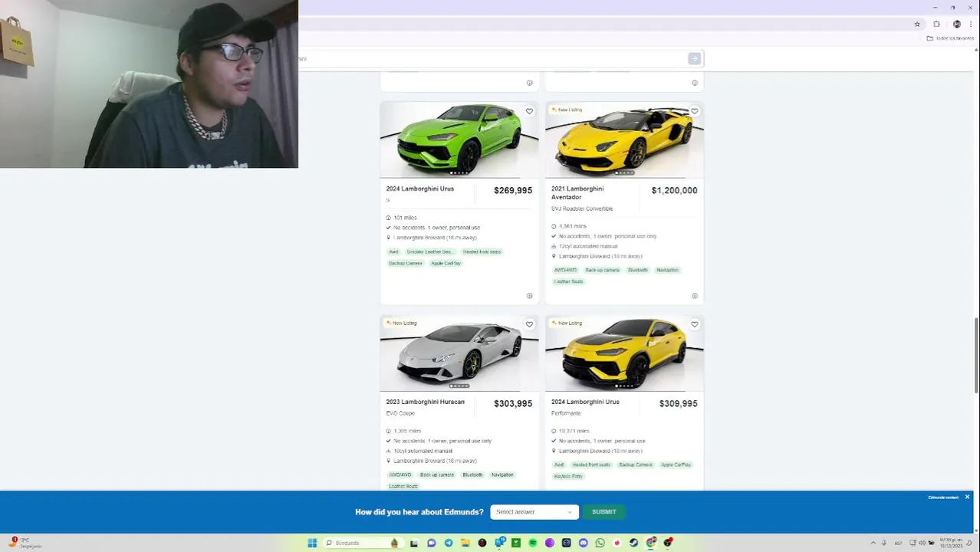
Task: Favorite the 2021 Lamborghini Aventador listing
Action: pyautogui.click(x=695, y=111)
